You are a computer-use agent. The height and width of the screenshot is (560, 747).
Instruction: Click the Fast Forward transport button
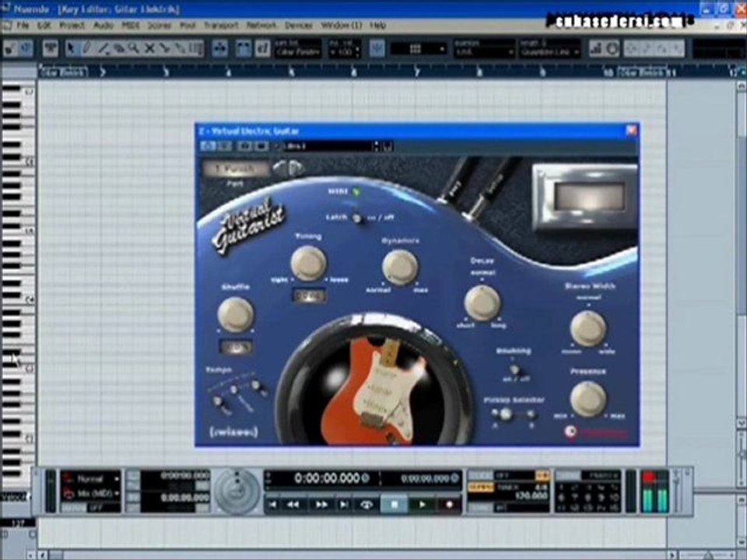321,504
